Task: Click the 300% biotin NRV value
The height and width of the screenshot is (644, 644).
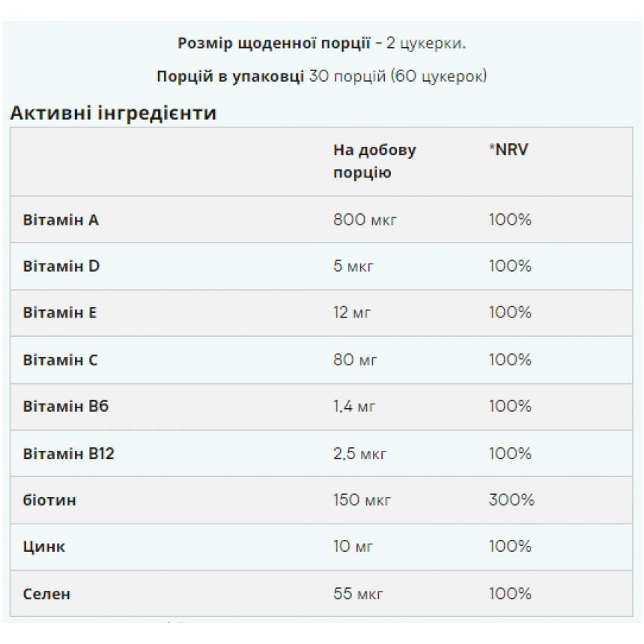Action: (x=511, y=499)
